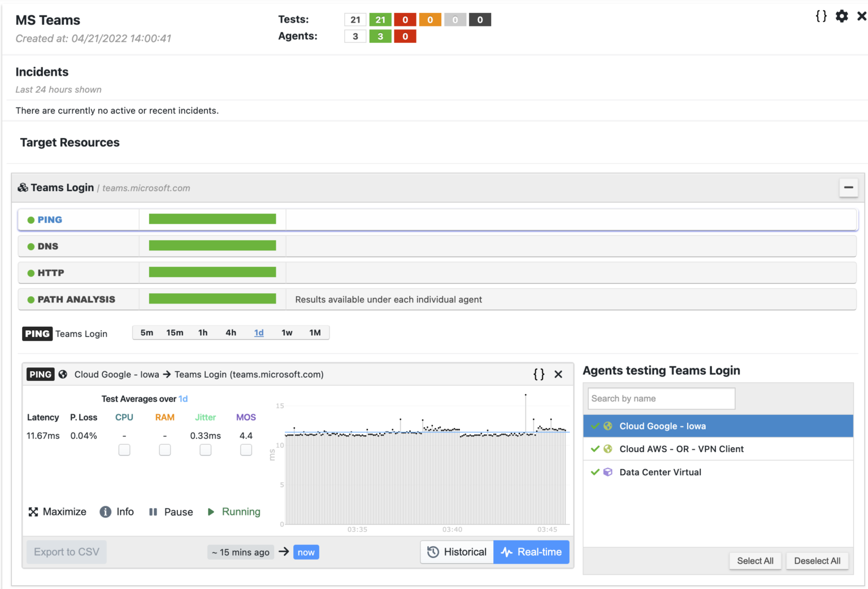The width and height of the screenshot is (868, 589).
Task: Click the Info icon in the ping widget
Action: click(105, 512)
